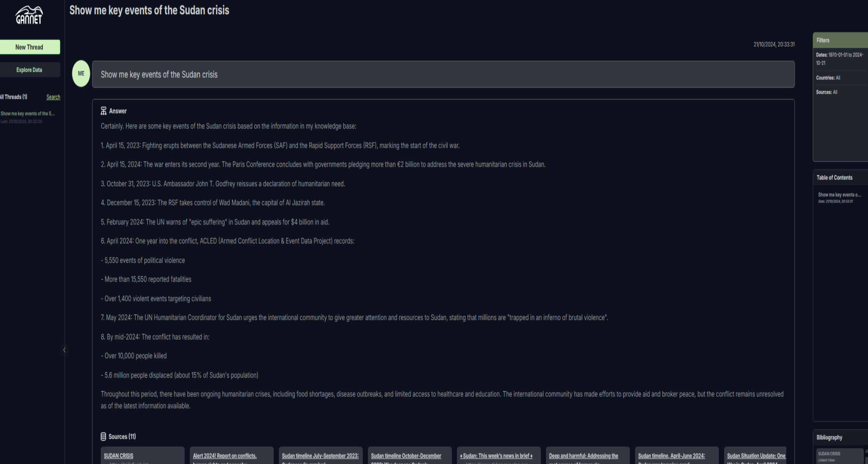Open the Alert 2024 report source

tap(232, 455)
